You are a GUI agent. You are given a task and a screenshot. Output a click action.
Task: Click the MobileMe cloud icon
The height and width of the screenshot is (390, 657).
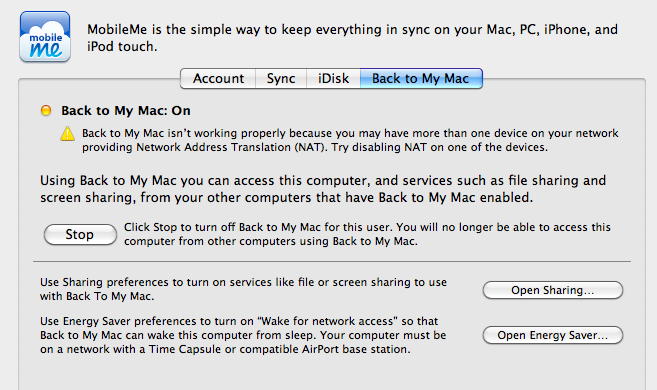[x=45, y=37]
